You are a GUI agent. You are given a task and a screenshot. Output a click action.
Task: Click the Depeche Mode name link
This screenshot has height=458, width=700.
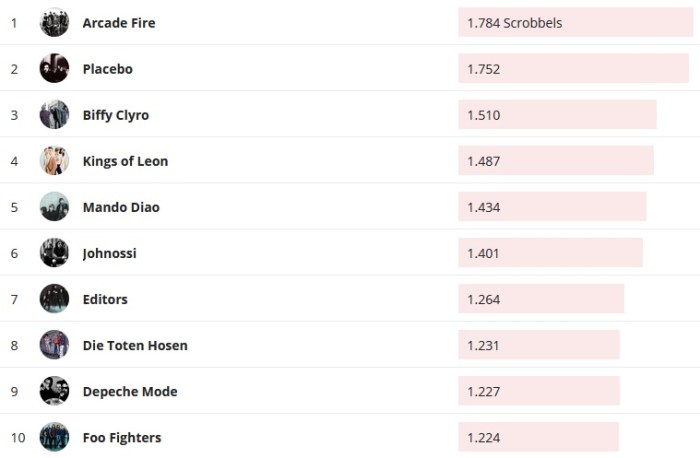(130, 391)
